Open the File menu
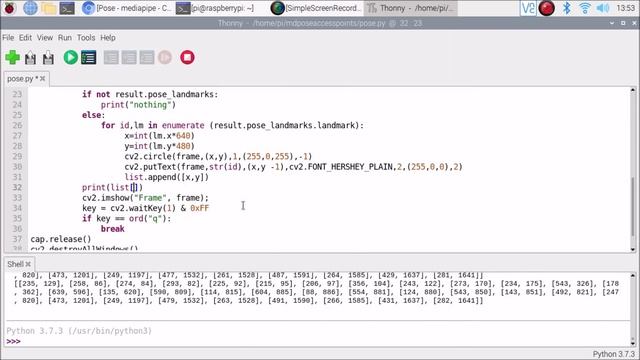Viewport: 640px width, 360px height. pyautogui.click(x=8, y=38)
